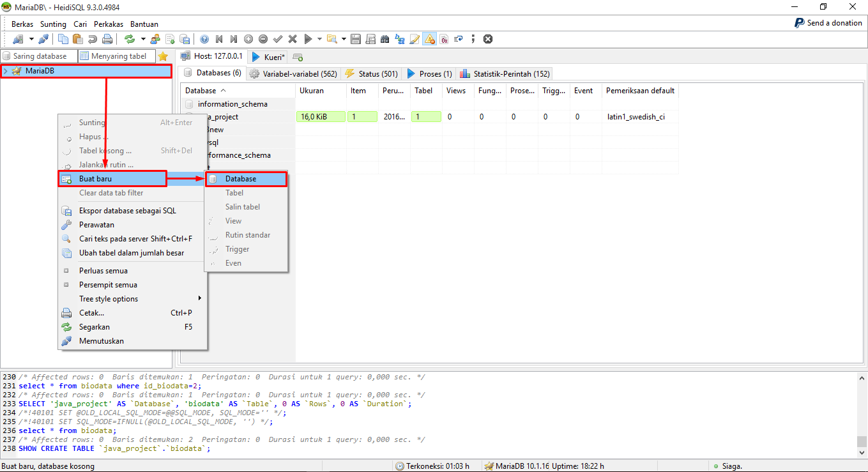This screenshot has height=472, width=868.
Task: Choose Database from the submenu
Action: [x=246, y=179]
